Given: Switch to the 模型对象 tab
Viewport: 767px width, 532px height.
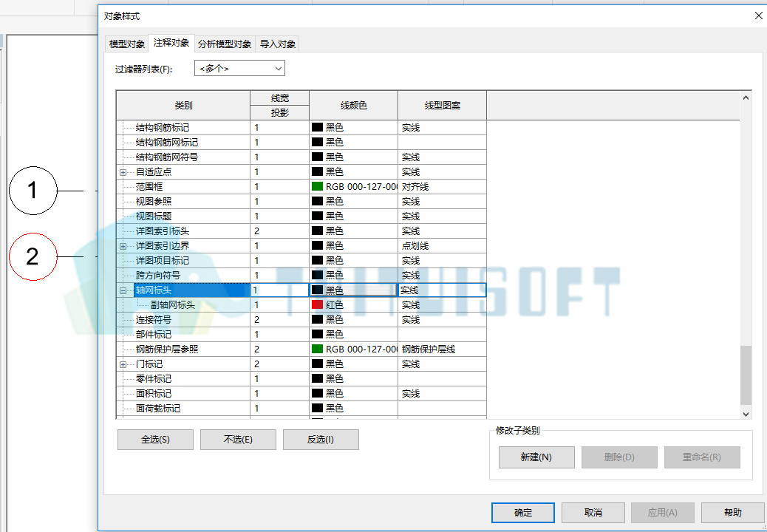Looking at the screenshot, I should tap(126, 44).
